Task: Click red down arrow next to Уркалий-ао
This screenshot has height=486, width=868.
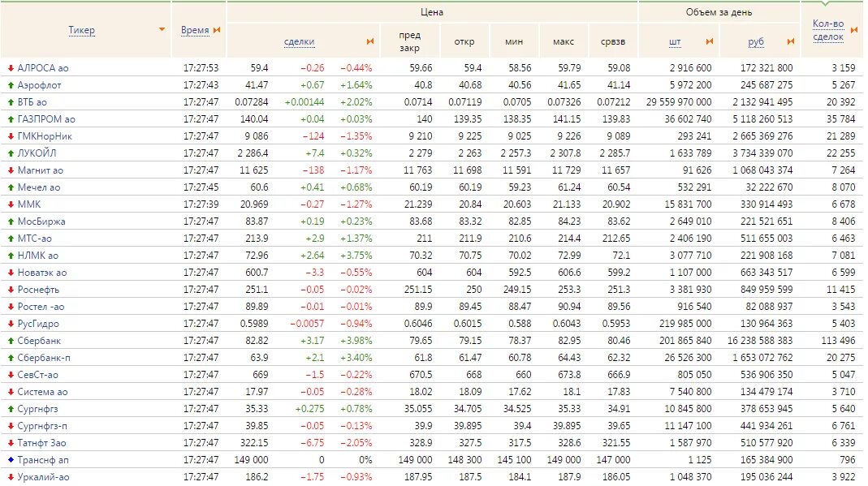Action: [11, 476]
